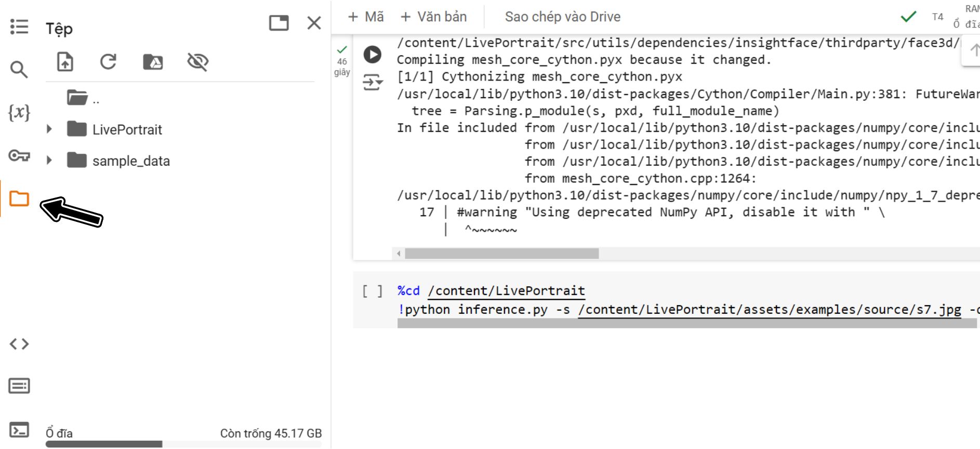The image size is (980, 449).
Task: Click the '46 giây' execution time
Action: click(x=342, y=67)
